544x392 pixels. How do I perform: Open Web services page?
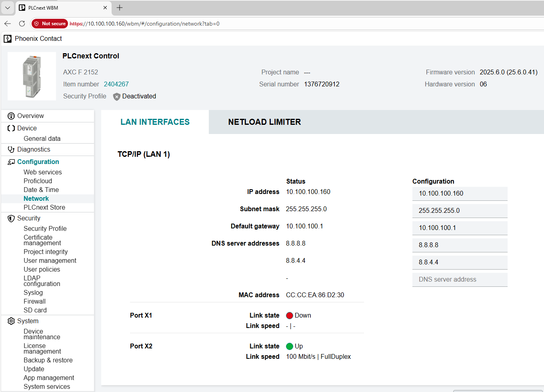pyautogui.click(x=43, y=172)
